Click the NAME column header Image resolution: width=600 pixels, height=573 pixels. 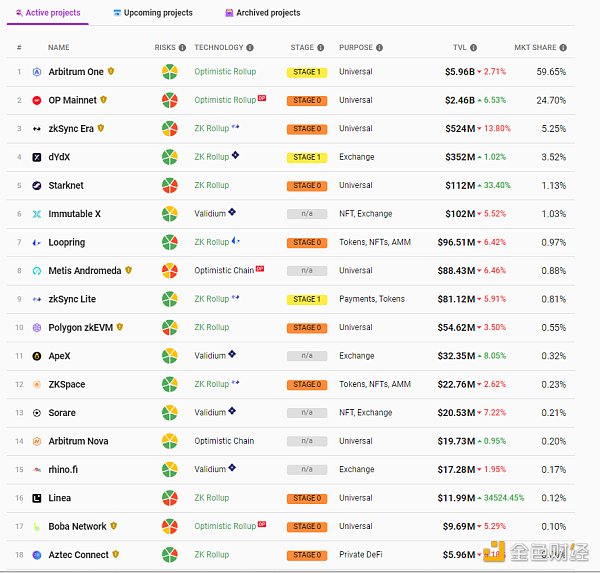pyautogui.click(x=59, y=48)
